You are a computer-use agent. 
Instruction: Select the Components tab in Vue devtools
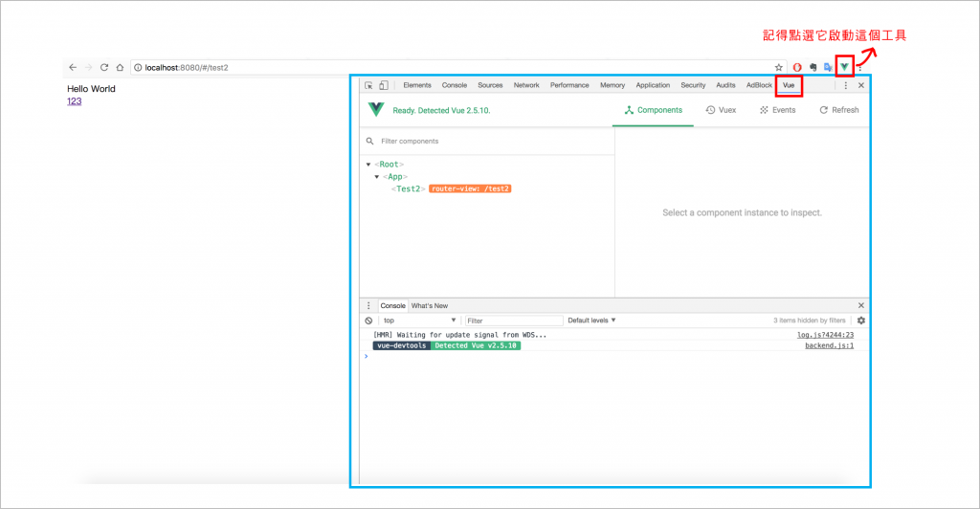[x=653, y=110]
